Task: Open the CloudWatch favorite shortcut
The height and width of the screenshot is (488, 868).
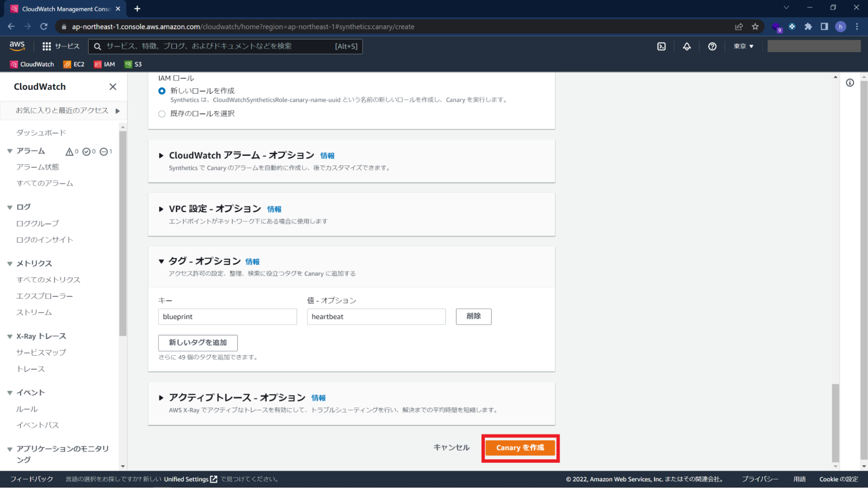Action: pos(32,64)
